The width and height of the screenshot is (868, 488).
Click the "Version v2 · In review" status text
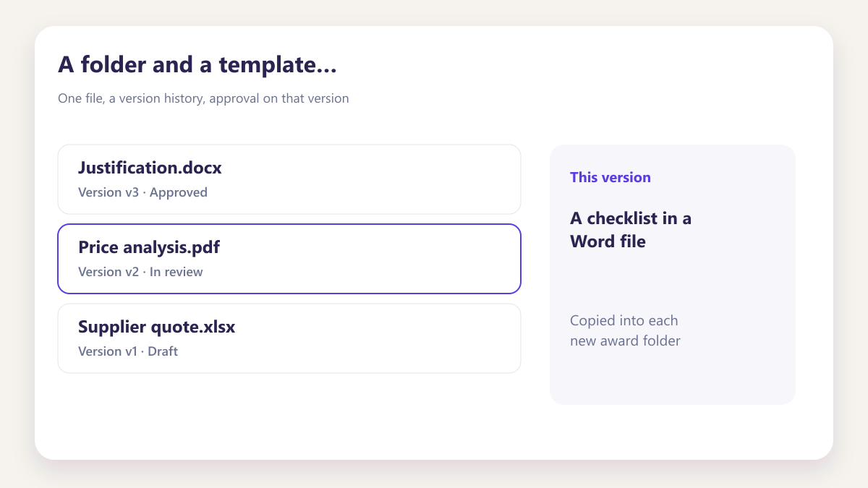click(140, 272)
